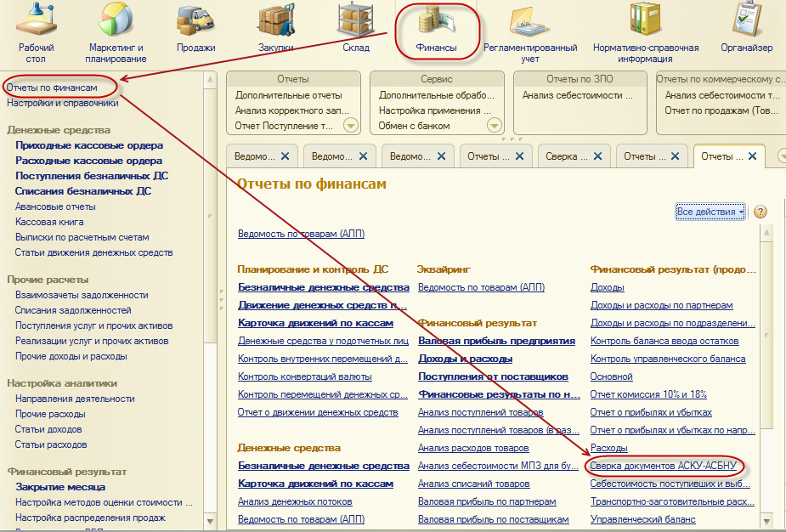Screen dimensions: 786x532
Task: Open Дополнительные отчеты in Отчеты panel
Action: 288,95
